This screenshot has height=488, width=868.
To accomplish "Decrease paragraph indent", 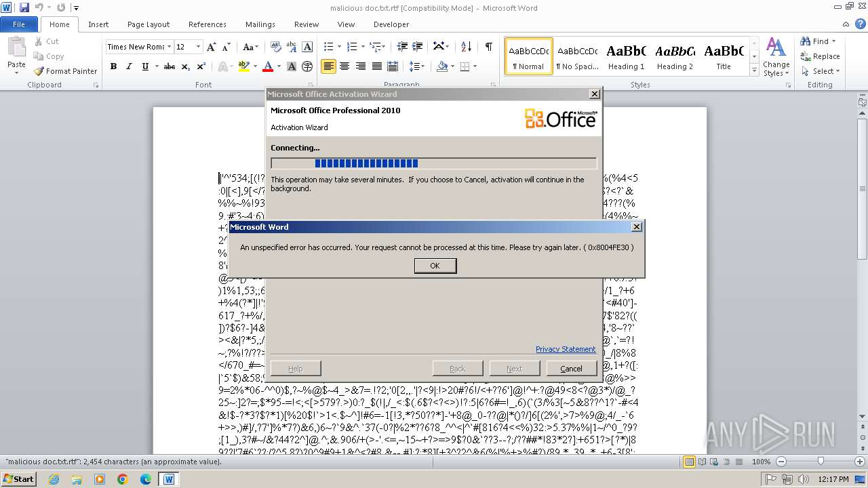I will click(x=402, y=47).
